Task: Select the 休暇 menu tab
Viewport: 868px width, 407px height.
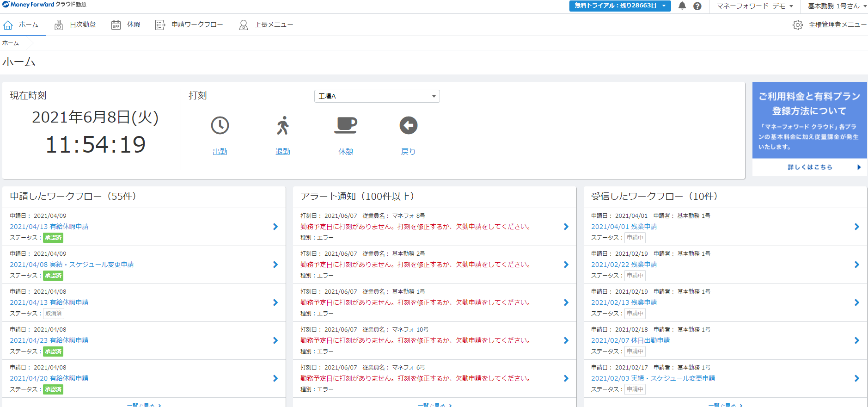Action: (x=126, y=25)
